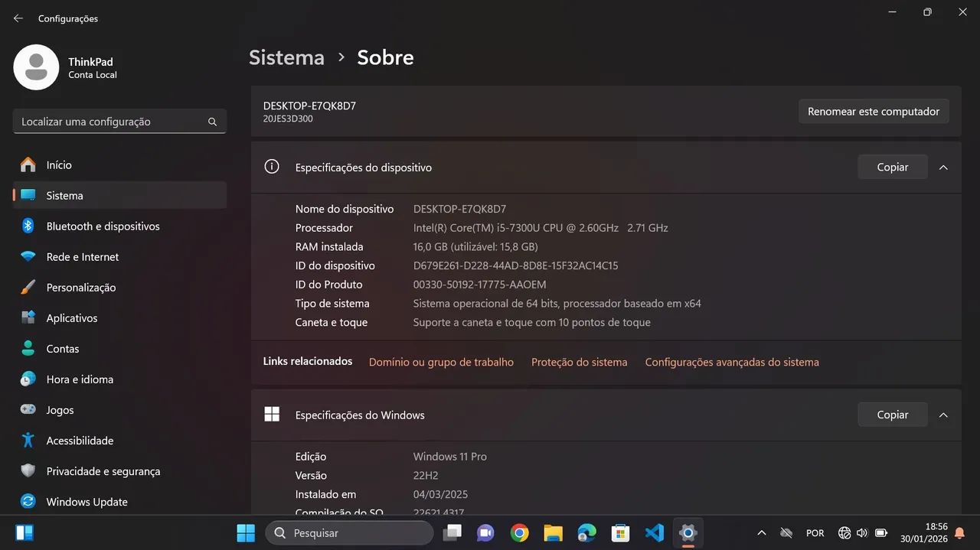The width and height of the screenshot is (980, 550).
Task: Collapse the Especificações do dispositivo section
Action: (x=943, y=167)
